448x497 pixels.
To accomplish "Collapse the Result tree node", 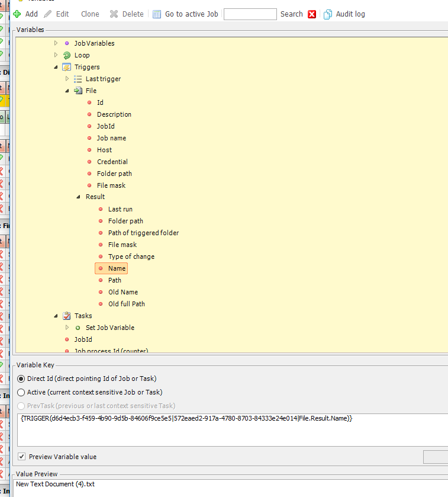I will click(79, 197).
